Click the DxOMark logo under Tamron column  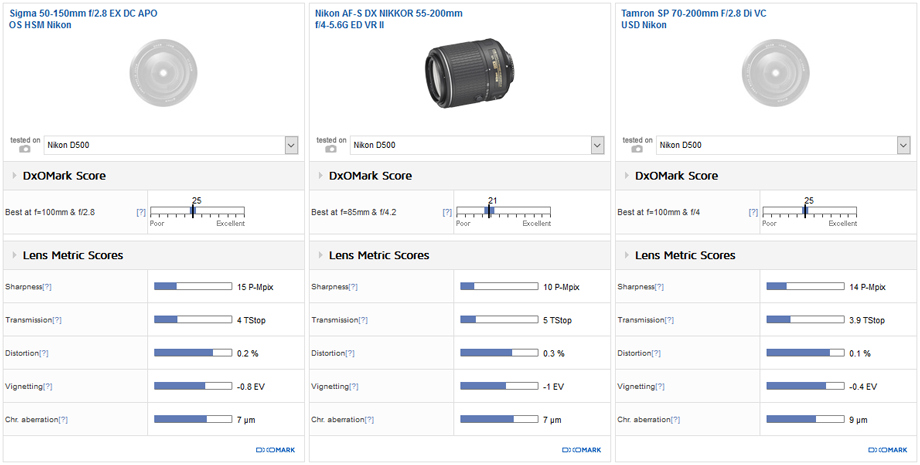click(888, 450)
